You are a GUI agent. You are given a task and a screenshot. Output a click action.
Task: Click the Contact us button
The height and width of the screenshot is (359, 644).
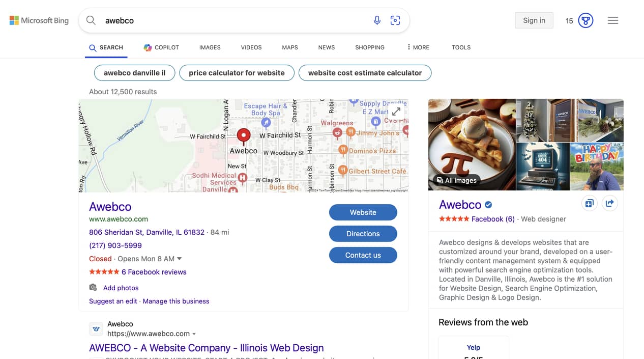coord(363,255)
